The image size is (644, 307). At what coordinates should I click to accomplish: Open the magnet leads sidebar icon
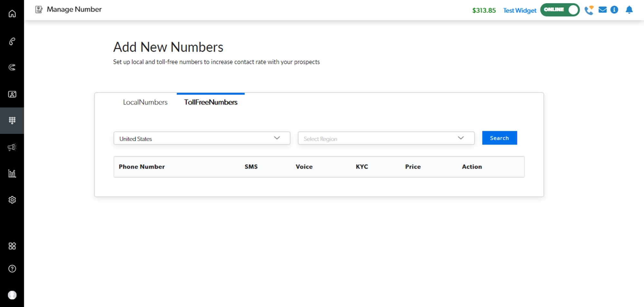click(12, 67)
